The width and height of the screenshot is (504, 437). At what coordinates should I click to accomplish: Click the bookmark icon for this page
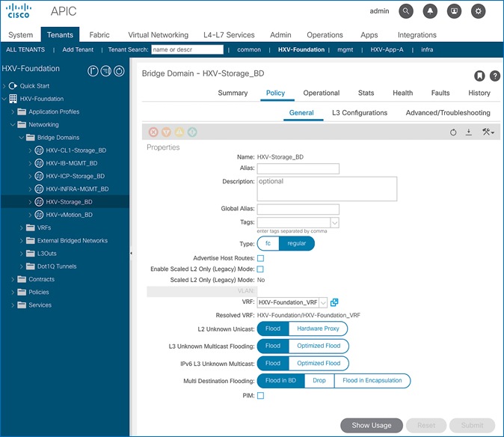[479, 76]
